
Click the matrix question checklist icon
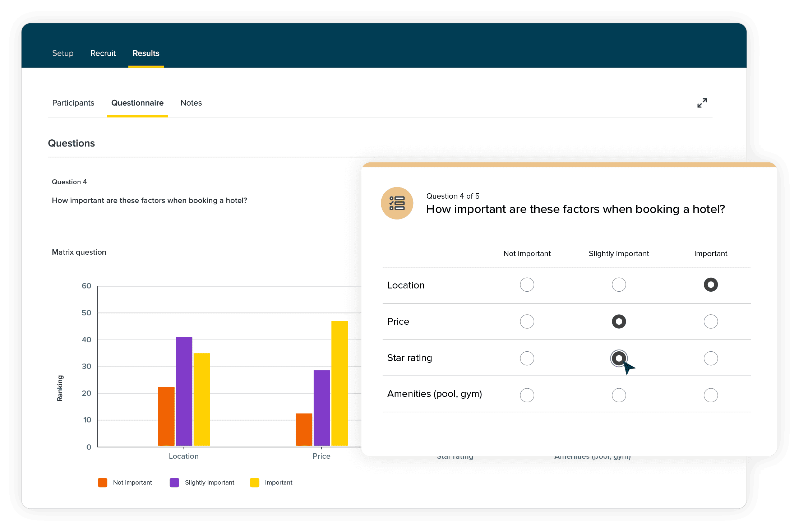pyautogui.click(x=397, y=203)
